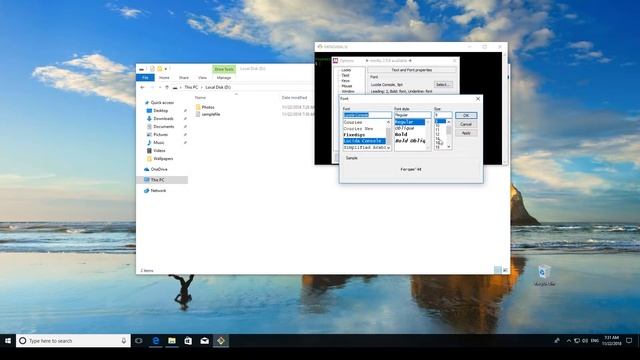The image size is (640, 360).
Task: Switch to large icons view in the status bar
Action: [505, 270]
